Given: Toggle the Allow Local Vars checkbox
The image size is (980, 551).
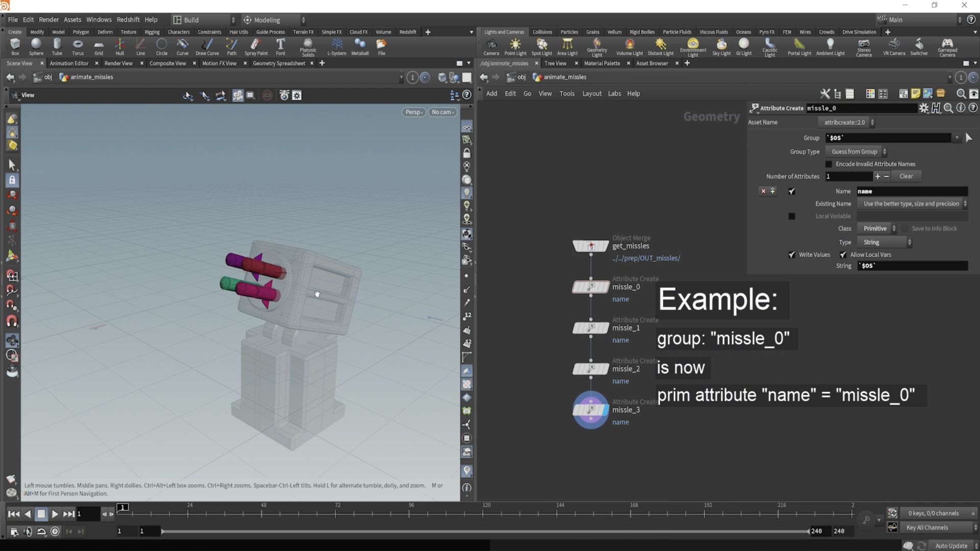Looking at the screenshot, I should tap(843, 255).
